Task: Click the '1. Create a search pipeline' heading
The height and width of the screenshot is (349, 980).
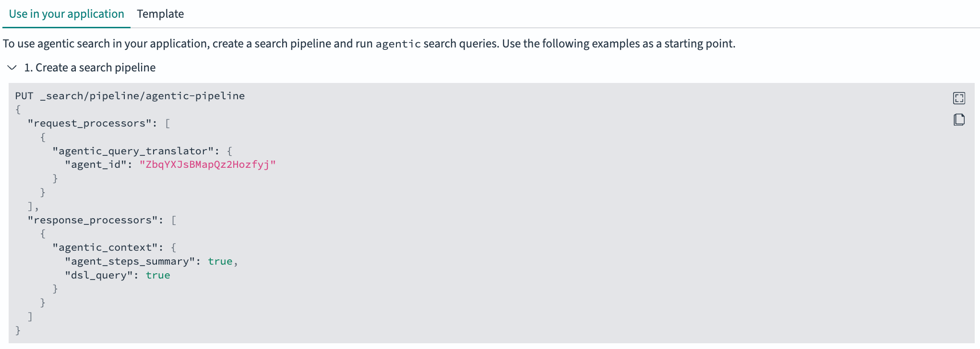Action: (90, 68)
